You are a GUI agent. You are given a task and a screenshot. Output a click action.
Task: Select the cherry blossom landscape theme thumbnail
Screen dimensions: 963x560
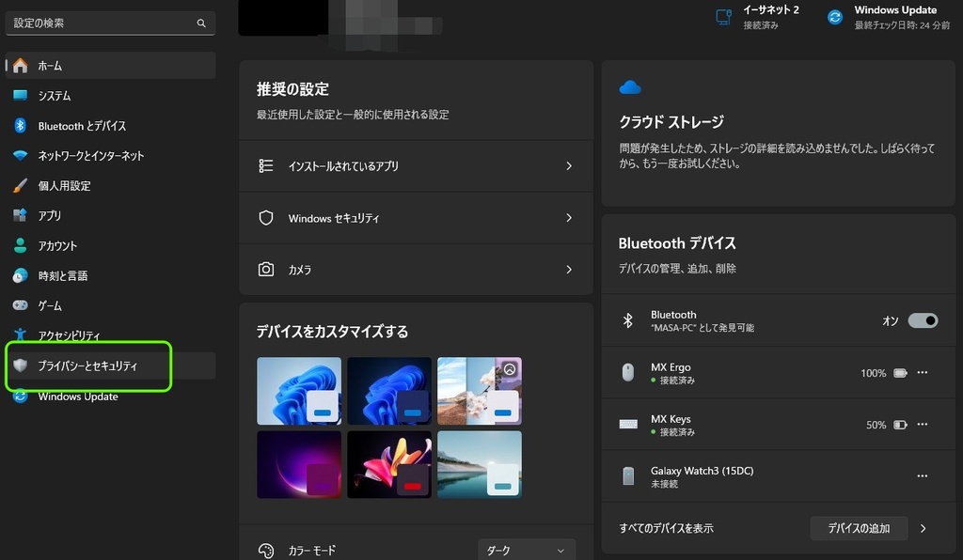point(480,391)
